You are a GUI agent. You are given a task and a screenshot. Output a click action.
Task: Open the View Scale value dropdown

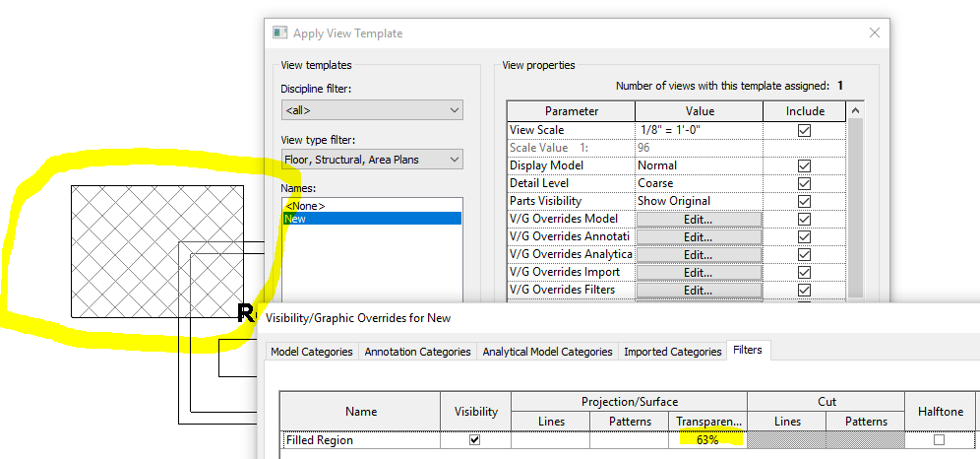[699, 130]
